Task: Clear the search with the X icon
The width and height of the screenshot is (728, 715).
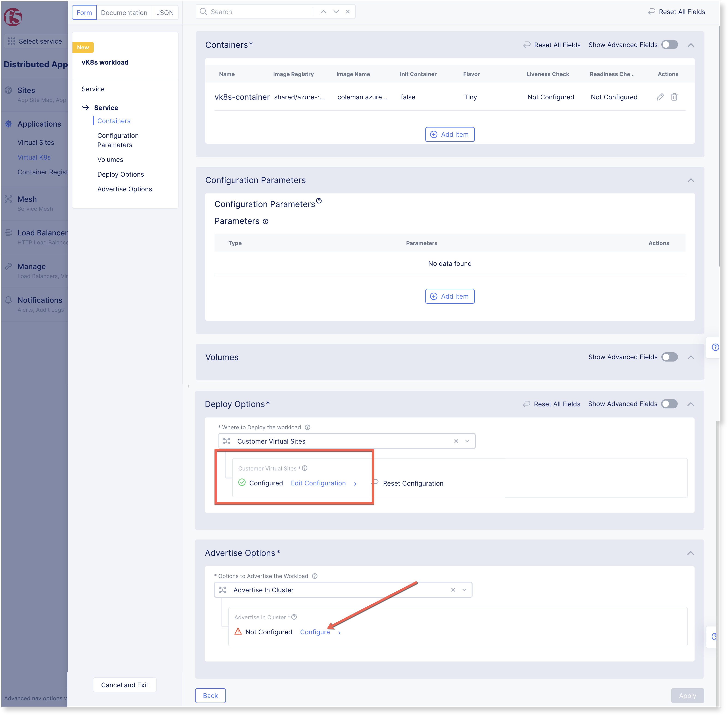Action: (348, 12)
